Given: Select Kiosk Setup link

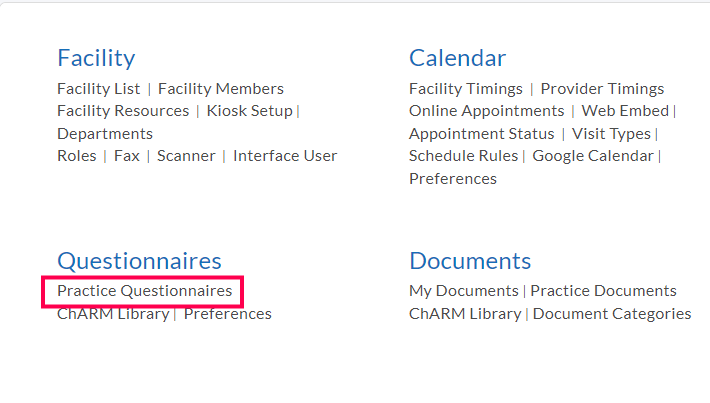Looking at the screenshot, I should coord(249,111).
